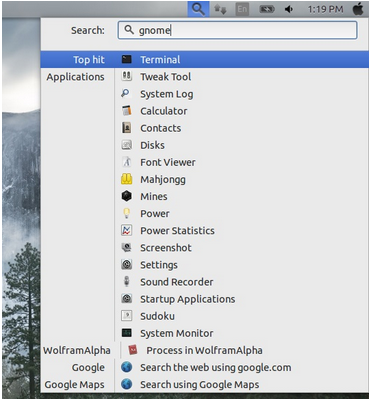Select the Disks text label
Viewport: 371px width, 399px height.
152,145
